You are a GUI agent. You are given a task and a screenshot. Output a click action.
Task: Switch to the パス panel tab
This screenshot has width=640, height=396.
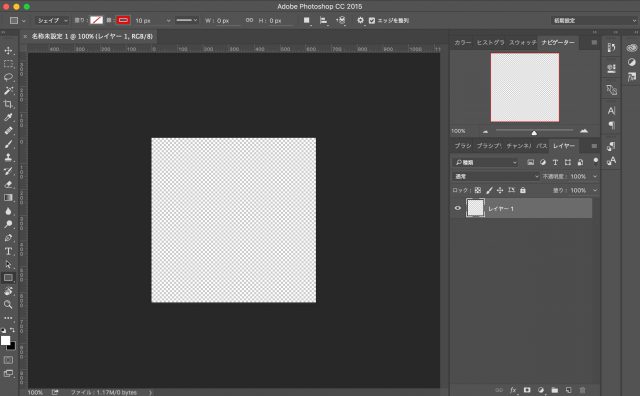542,146
